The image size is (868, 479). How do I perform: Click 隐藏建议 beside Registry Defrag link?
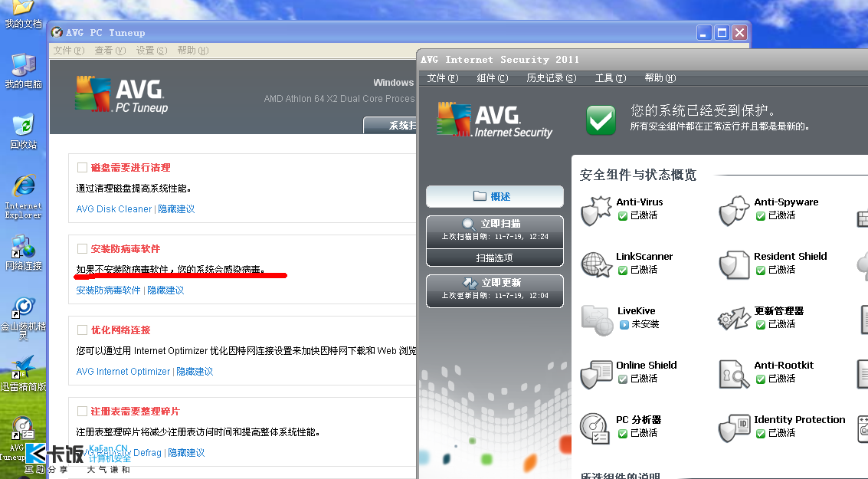click(x=187, y=452)
